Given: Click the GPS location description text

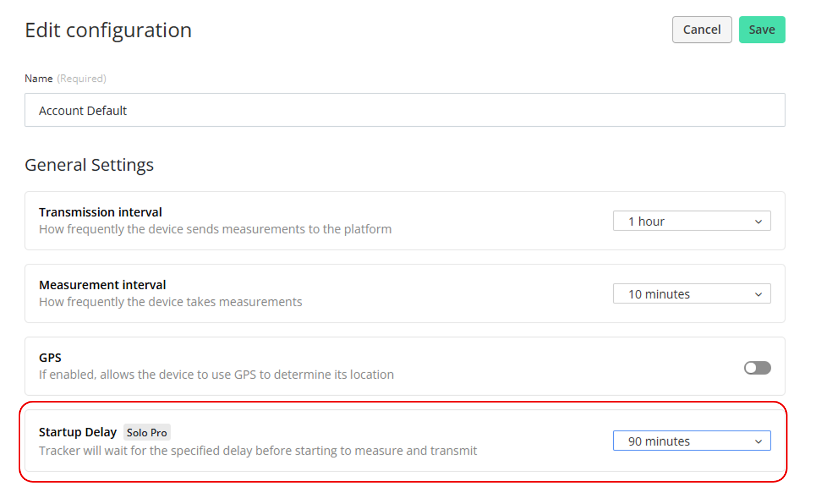Looking at the screenshot, I should (216, 375).
